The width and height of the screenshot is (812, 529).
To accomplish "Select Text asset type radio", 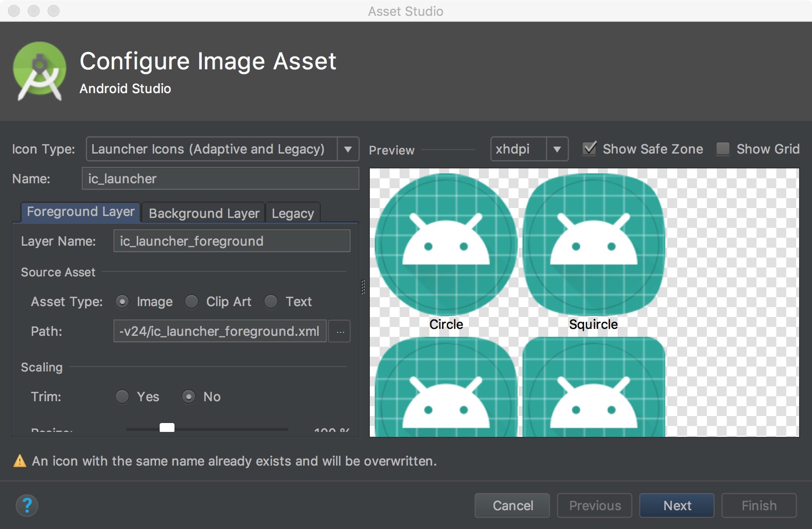I will [271, 302].
